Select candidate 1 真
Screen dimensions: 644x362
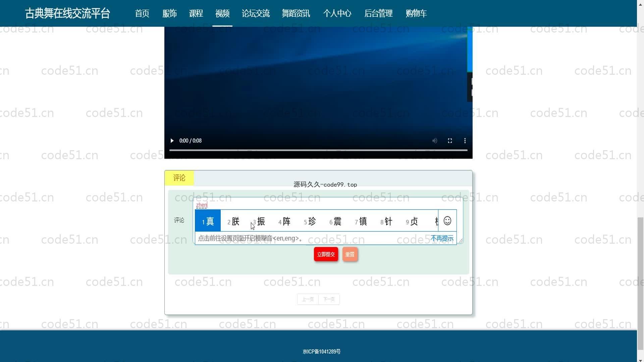coord(208,221)
